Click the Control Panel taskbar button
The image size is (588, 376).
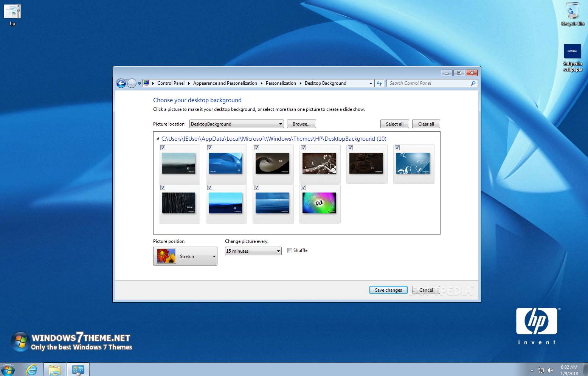[78, 370]
